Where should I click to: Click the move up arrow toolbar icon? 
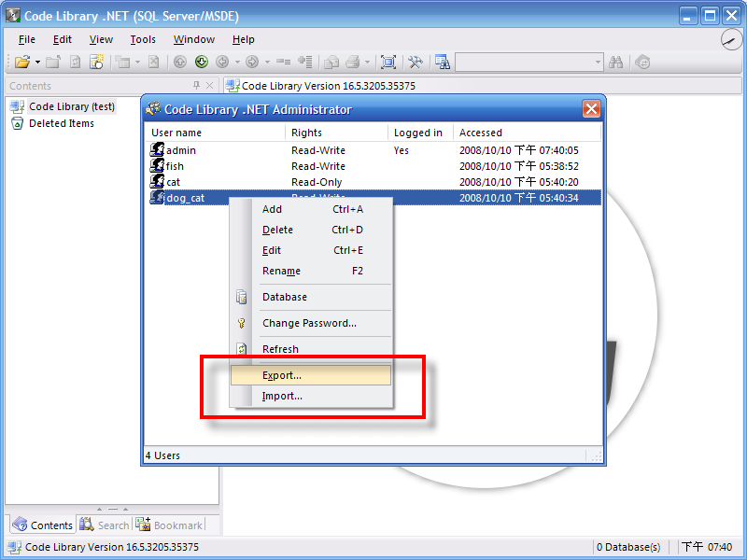(x=179, y=62)
